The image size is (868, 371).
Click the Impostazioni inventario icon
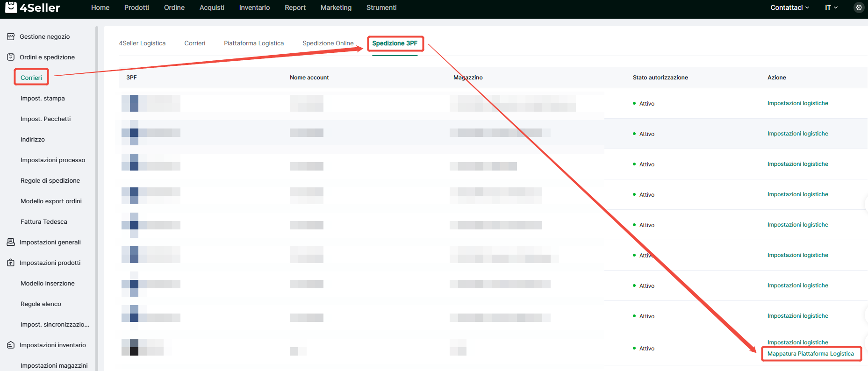pos(11,345)
